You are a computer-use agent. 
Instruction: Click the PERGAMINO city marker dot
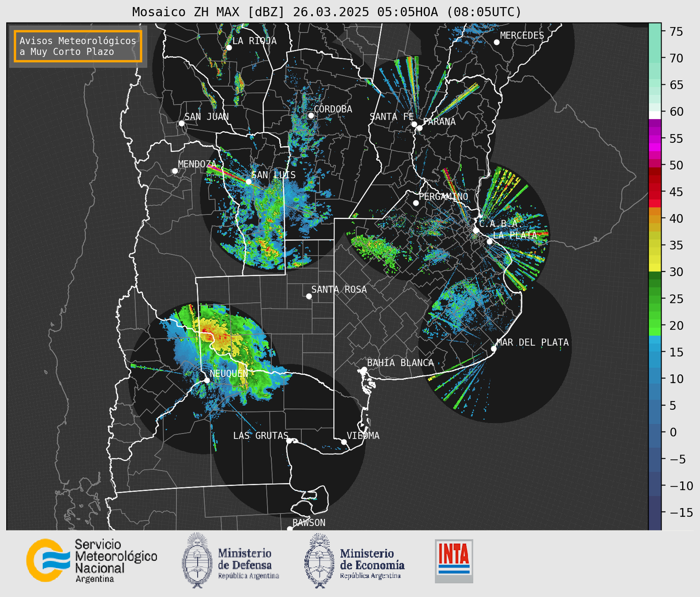pos(416,203)
